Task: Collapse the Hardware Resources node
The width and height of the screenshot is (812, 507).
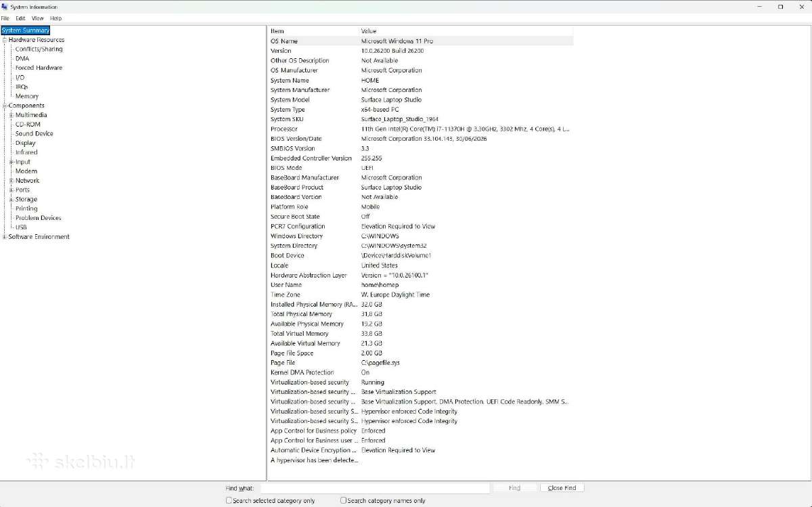Action: point(5,40)
